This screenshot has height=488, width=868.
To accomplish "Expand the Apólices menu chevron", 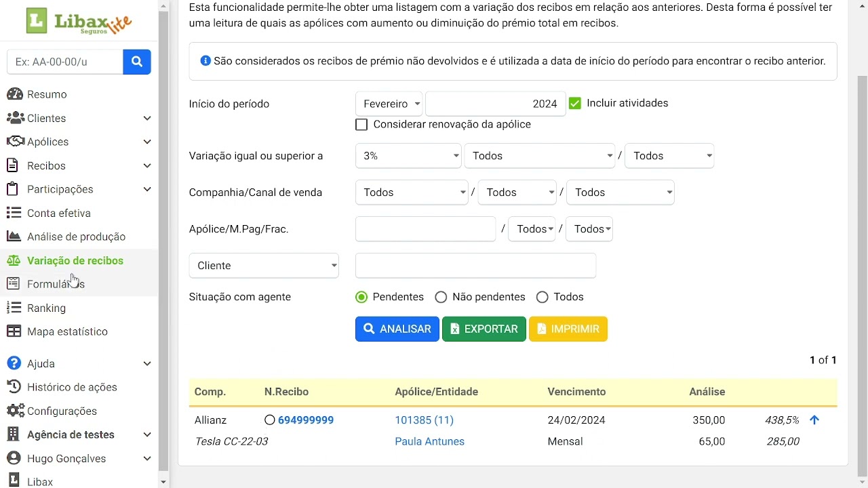I will point(147,142).
